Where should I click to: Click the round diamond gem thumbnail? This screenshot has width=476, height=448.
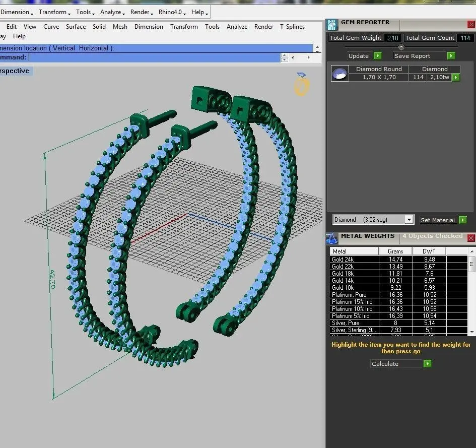339,73
